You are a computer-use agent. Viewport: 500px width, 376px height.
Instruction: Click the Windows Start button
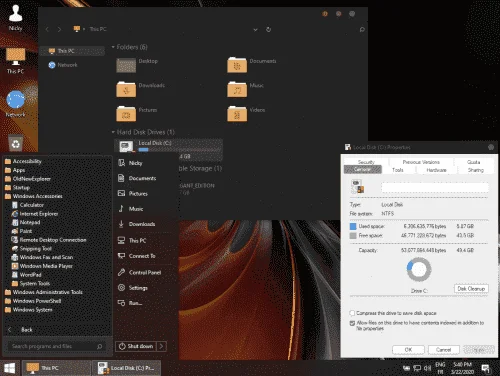pos(10,368)
